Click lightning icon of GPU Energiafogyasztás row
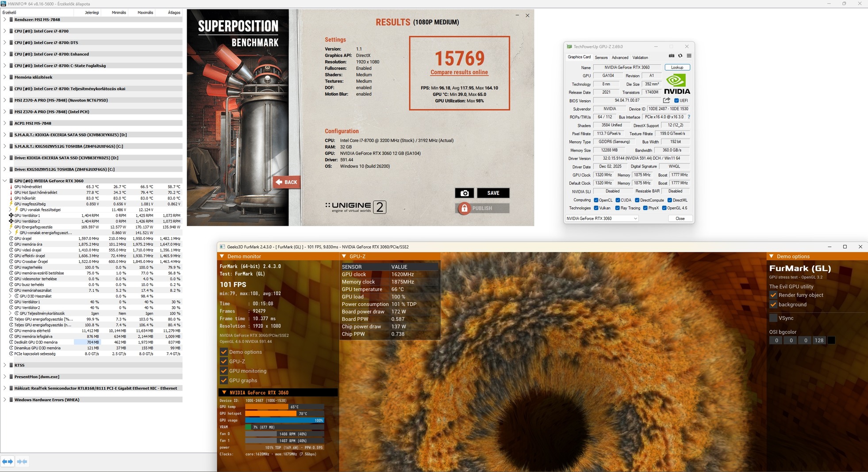This screenshot has width=868, height=472. point(11,227)
